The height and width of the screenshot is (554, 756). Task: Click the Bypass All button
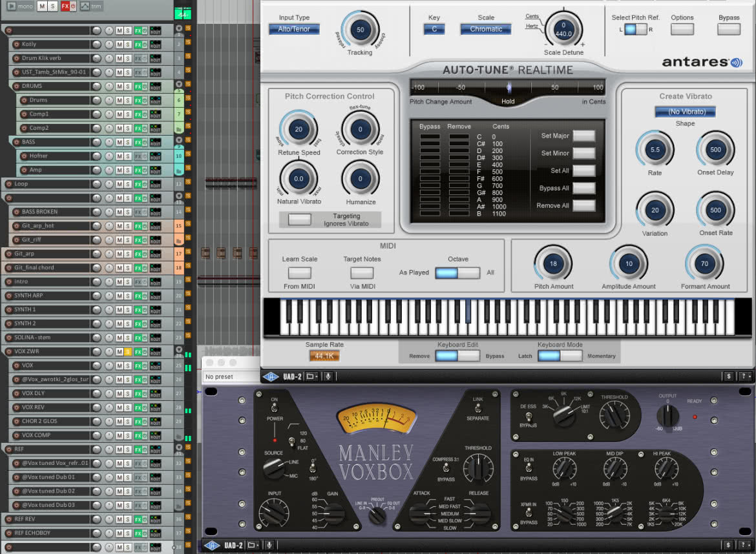pyautogui.click(x=584, y=189)
